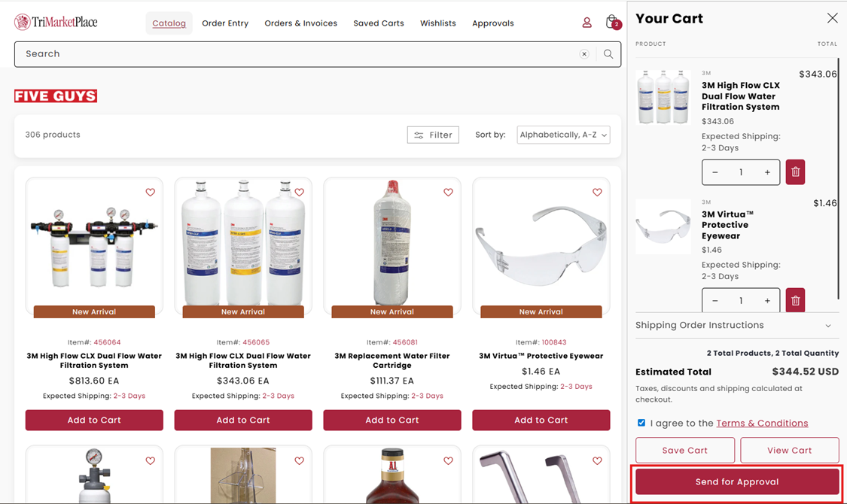Delete 3M High Flow CLX from cart
Screen dimensions: 847x504
click(x=795, y=172)
